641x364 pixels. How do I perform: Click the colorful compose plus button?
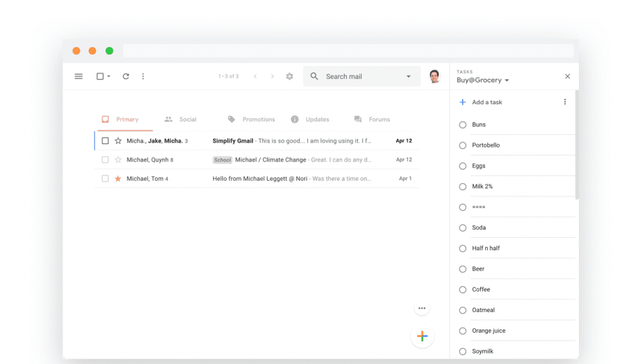tap(423, 336)
